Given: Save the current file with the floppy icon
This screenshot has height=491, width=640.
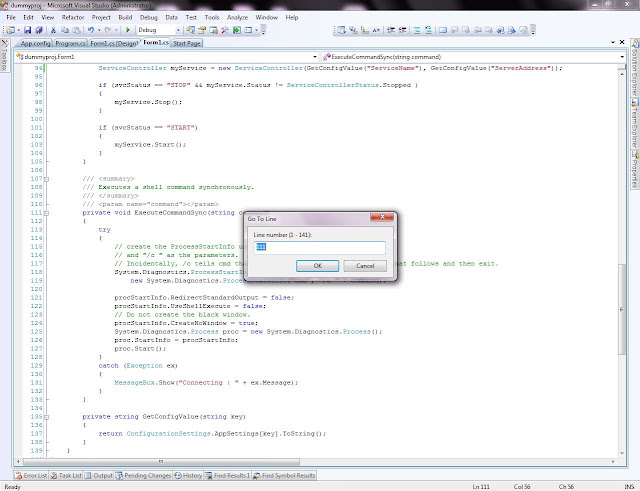Looking at the screenshot, I should click(28, 30).
